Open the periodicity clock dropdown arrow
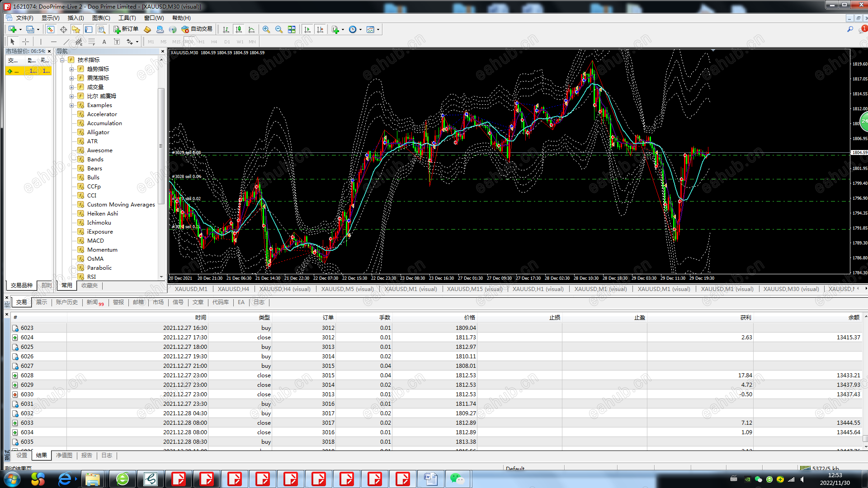868x488 pixels. (x=360, y=30)
